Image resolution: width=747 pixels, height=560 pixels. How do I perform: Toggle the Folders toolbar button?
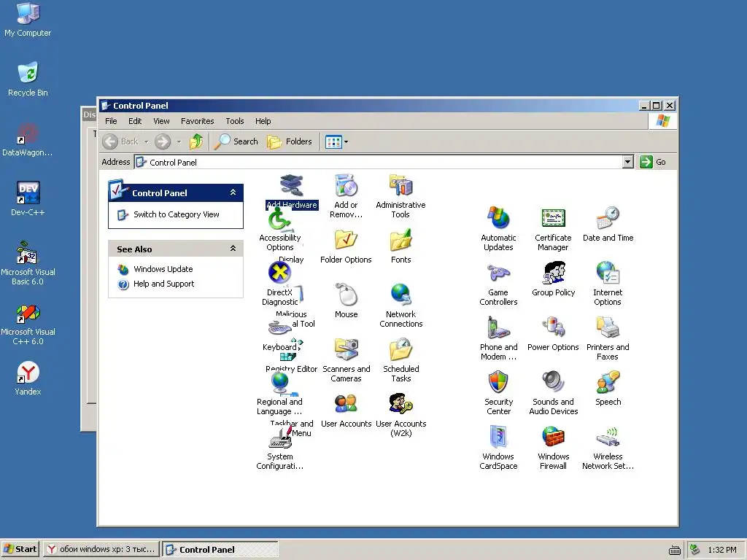[289, 141]
